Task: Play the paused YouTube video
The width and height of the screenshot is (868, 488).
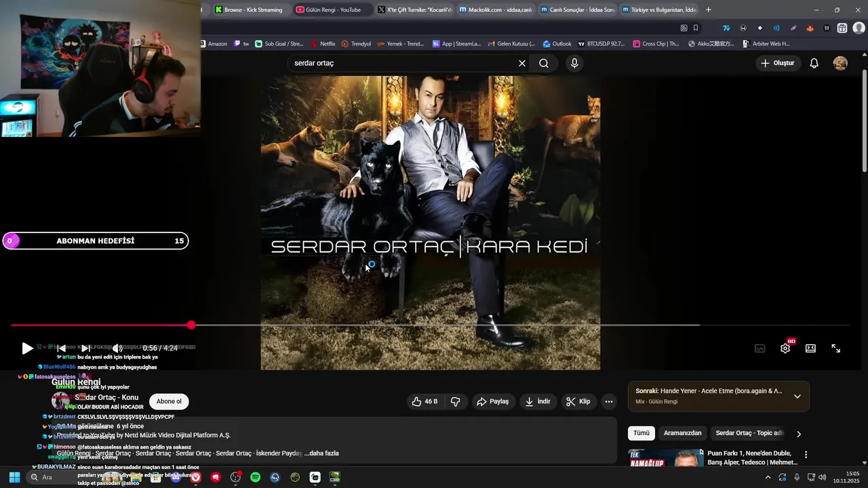Action: pos(27,348)
